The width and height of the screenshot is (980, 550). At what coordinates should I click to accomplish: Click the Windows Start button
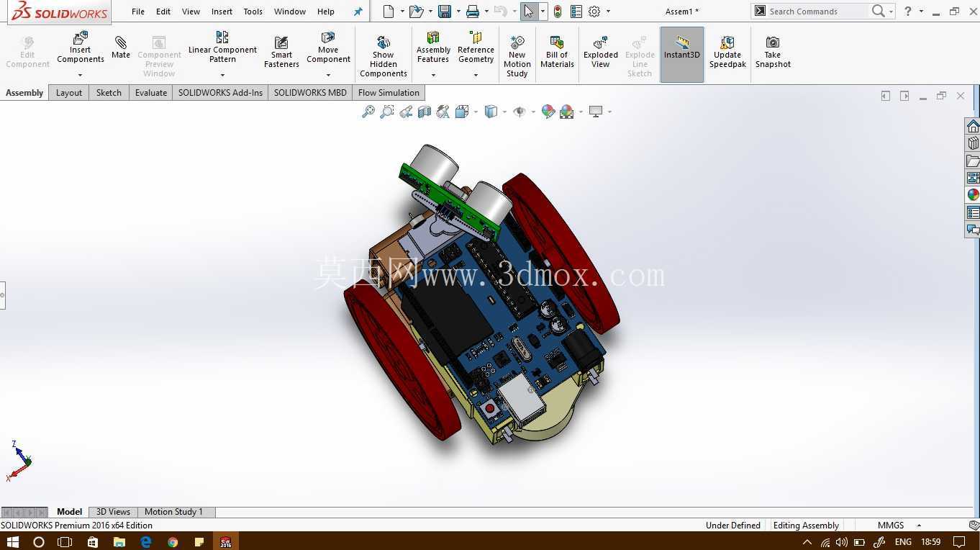[12, 541]
